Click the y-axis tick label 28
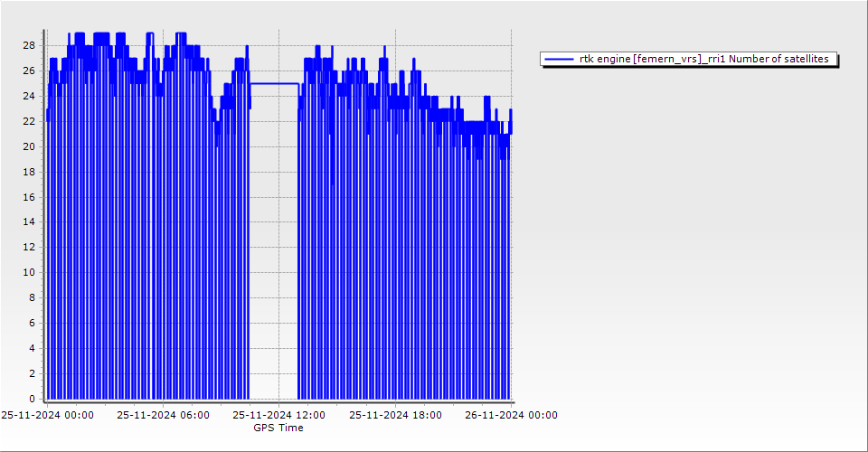Image resolution: width=868 pixels, height=452 pixels. click(x=29, y=45)
